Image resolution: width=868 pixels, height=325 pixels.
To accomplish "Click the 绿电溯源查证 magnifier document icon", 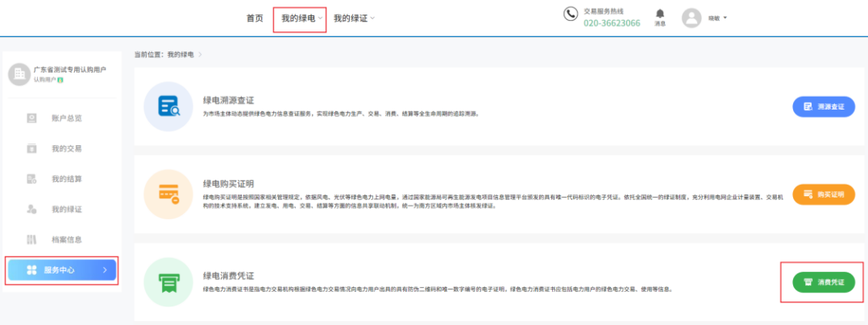I will point(169,106).
